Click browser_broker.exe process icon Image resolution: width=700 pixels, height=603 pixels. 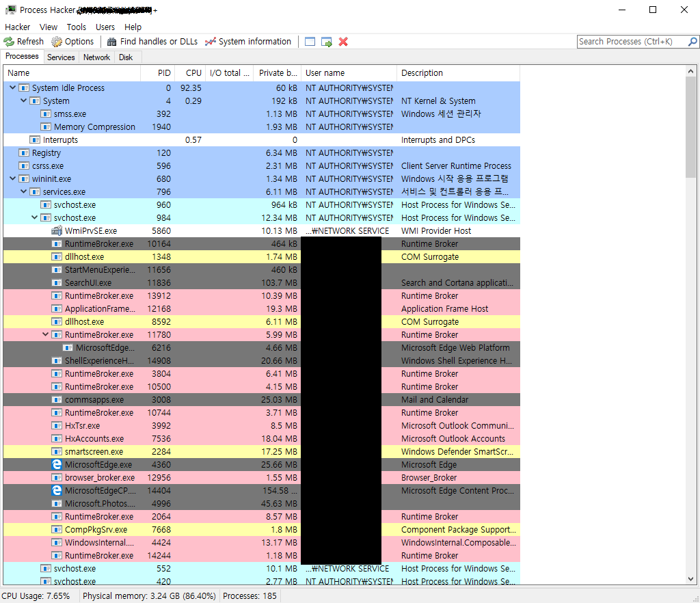(x=57, y=478)
